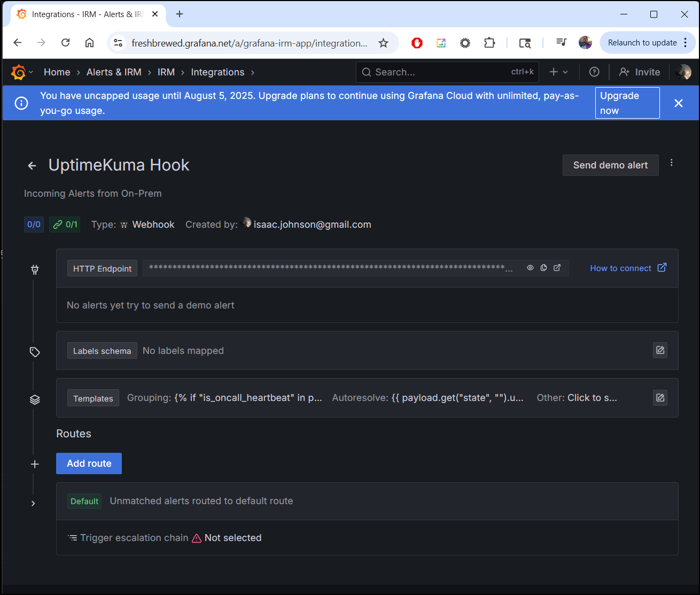This screenshot has width=700, height=595.
Task: Click the address bar URL
Action: point(250,43)
